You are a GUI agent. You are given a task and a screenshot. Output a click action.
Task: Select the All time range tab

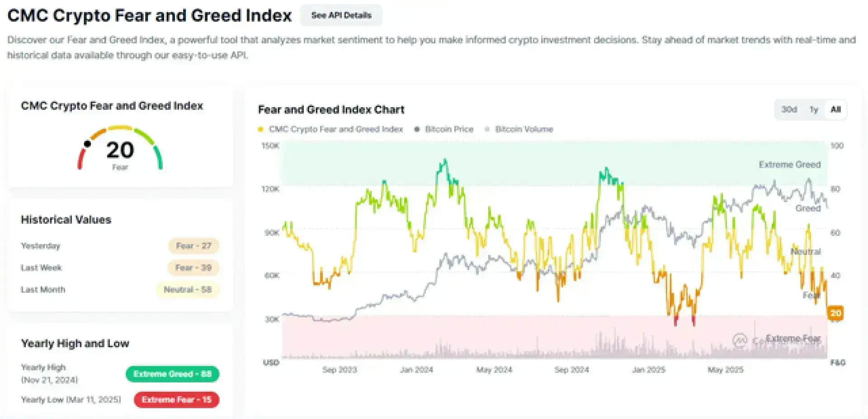coord(835,109)
